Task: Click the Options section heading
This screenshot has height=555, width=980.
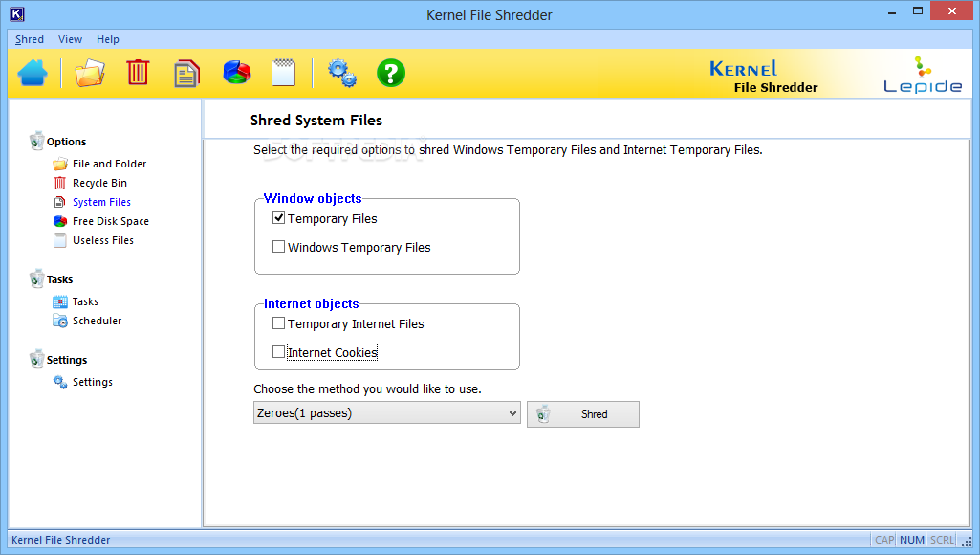Action: [x=66, y=142]
